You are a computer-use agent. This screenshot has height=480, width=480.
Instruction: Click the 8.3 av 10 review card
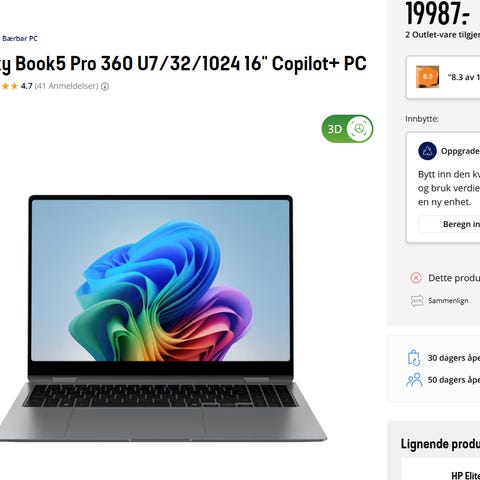point(443,77)
